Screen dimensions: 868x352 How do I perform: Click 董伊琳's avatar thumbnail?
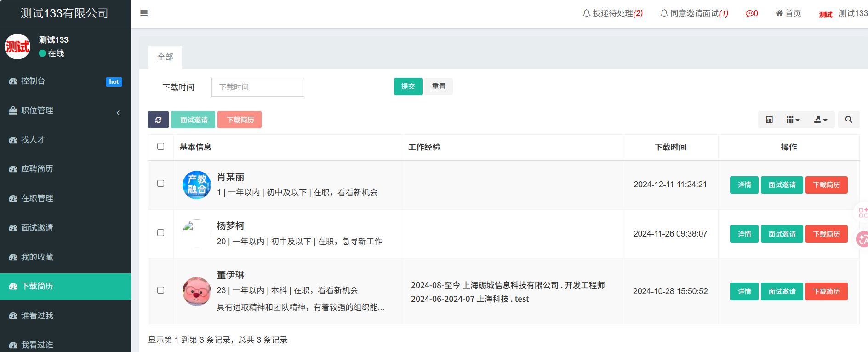[197, 291]
